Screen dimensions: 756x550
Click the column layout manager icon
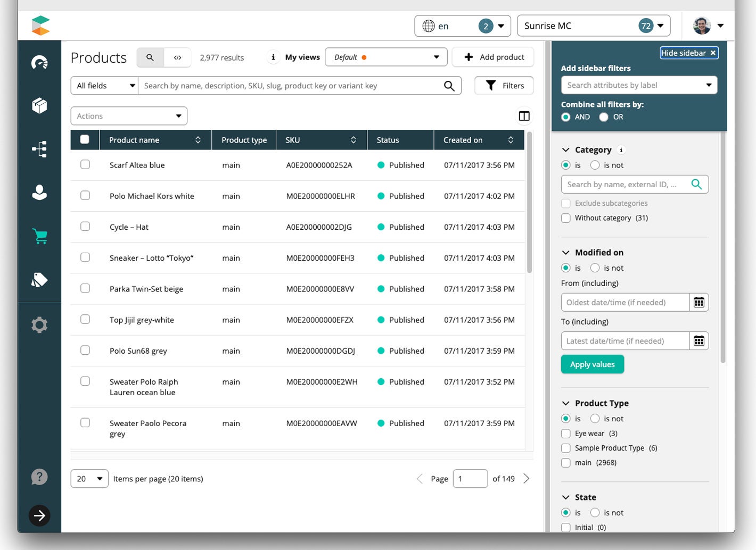(524, 116)
